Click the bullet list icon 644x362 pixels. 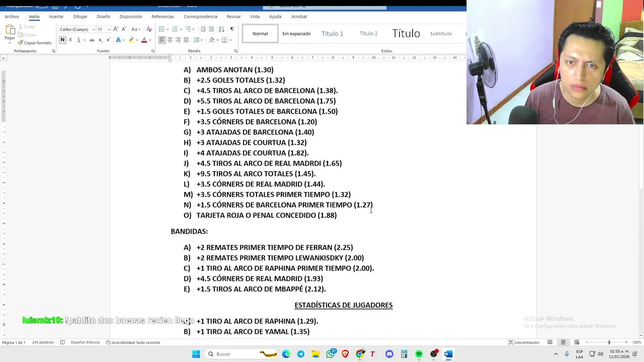pyautogui.click(x=162, y=29)
